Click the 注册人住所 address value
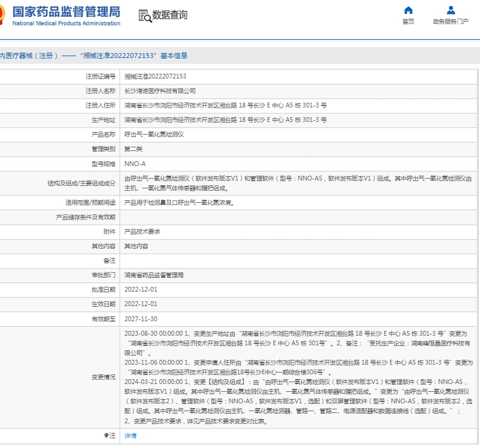This screenshot has width=480, height=448. click(x=225, y=105)
